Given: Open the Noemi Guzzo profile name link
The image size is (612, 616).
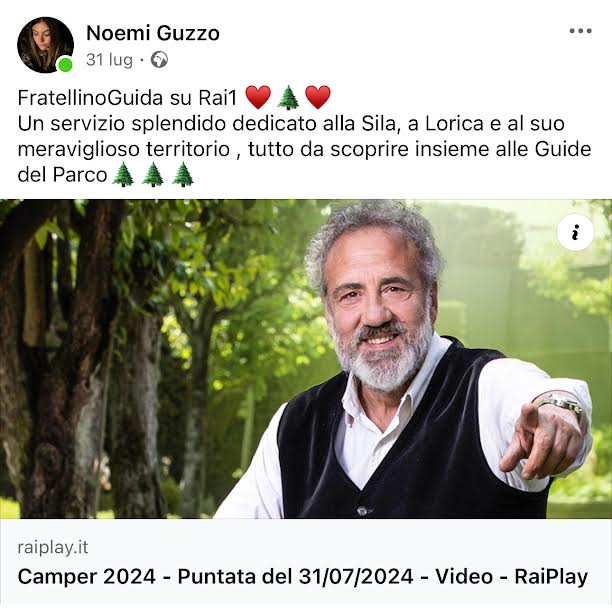Looking at the screenshot, I should (152, 33).
